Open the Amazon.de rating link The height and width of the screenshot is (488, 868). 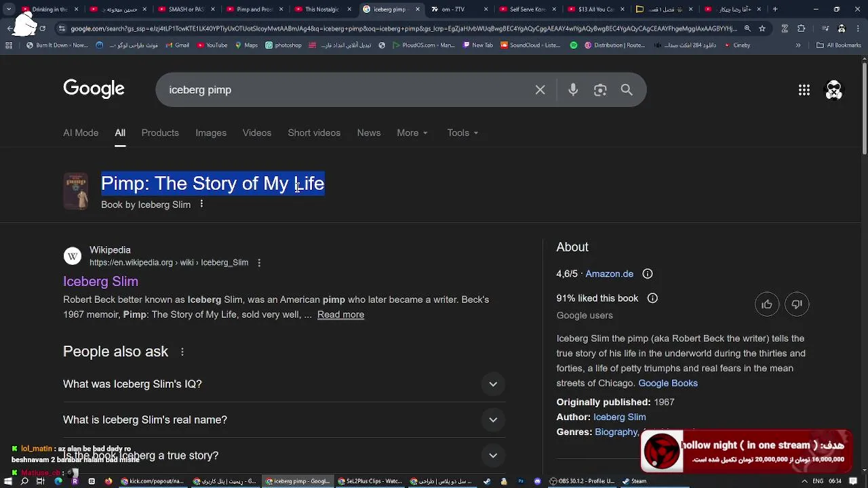click(x=609, y=274)
